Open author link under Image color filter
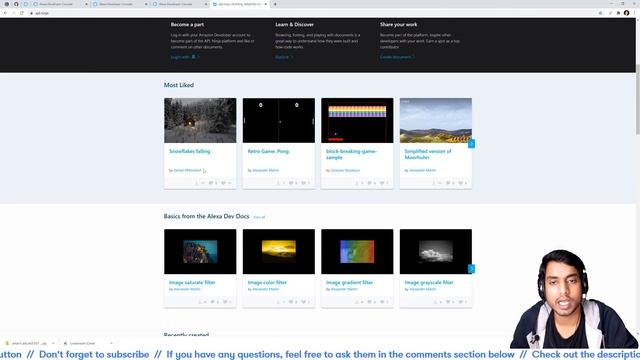This screenshot has height=360, width=640. [265, 289]
